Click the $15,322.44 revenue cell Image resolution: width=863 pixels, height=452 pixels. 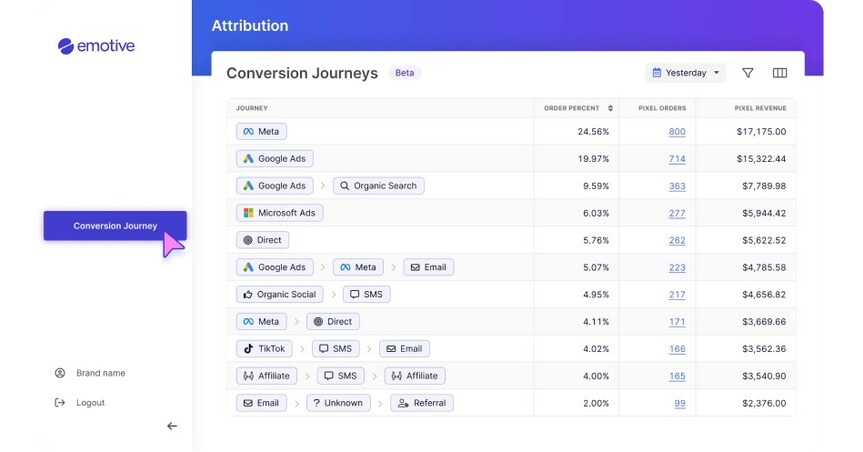click(761, 159)
